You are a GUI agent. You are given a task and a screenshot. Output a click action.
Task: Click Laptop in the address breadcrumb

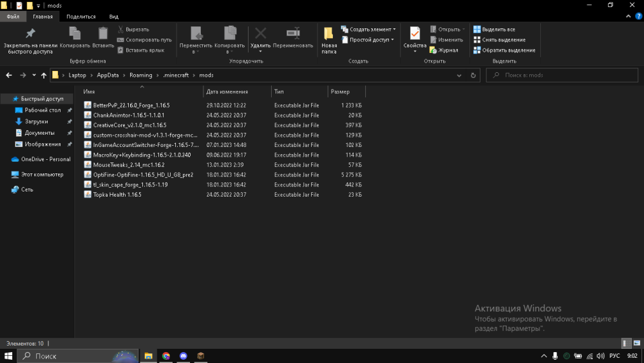coord(77,75)
